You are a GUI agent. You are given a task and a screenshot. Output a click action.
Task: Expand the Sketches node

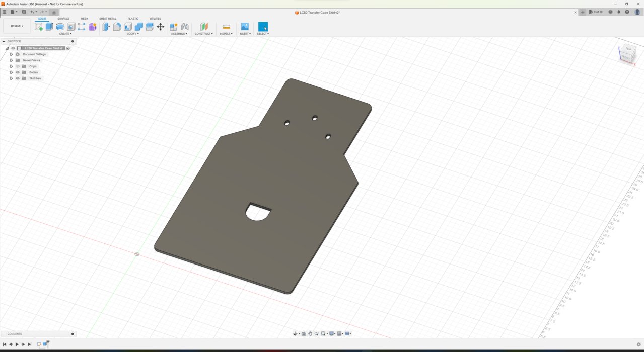(11, 78)
